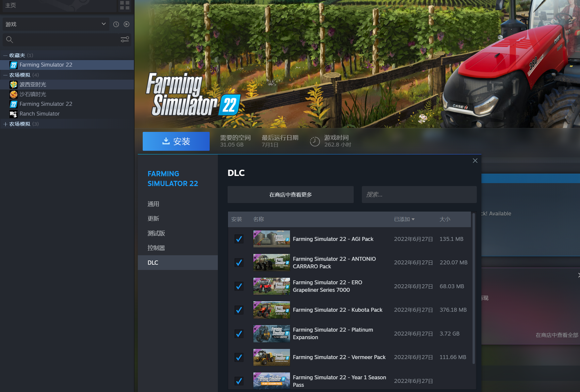The height and width of the screenshot is (392, 580).
Task: Click the DLC 搜索 search field
Action: pyautogui.click(x=419, y=195)
